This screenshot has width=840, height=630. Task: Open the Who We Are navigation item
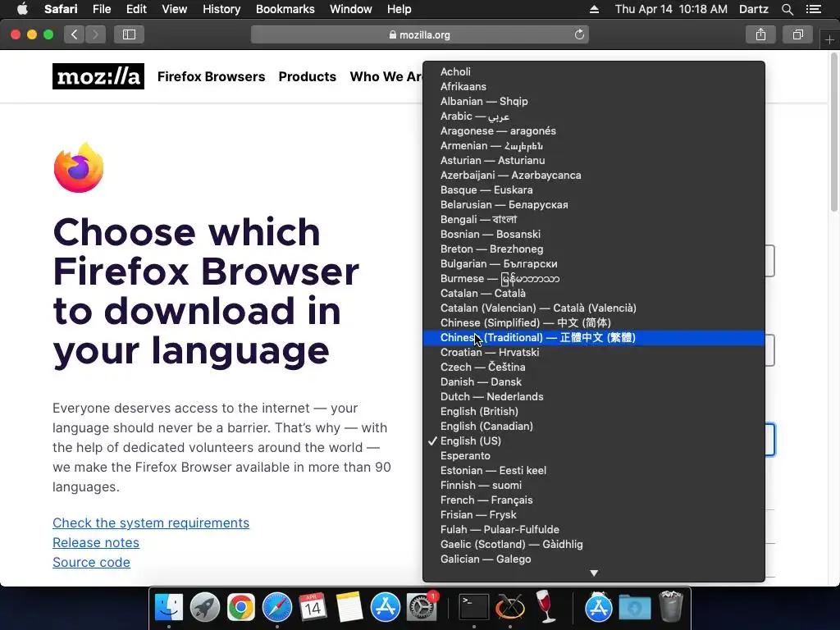[386, 76]
